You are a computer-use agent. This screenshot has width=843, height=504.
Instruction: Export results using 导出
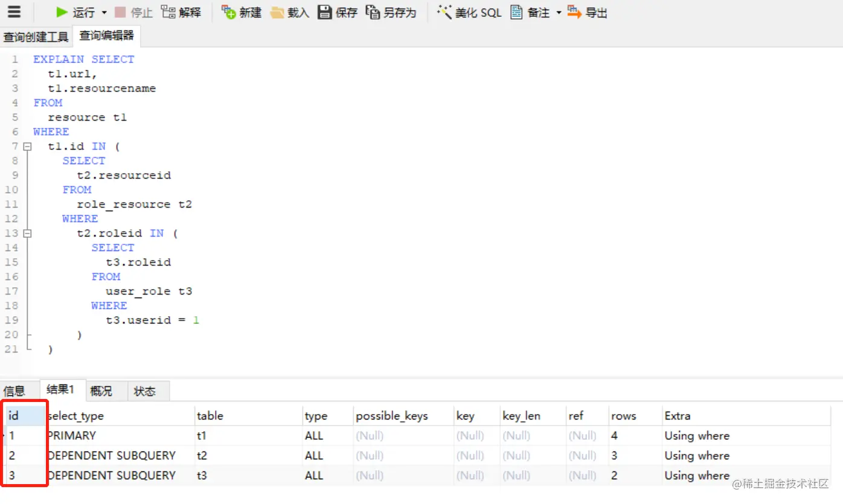588,12
